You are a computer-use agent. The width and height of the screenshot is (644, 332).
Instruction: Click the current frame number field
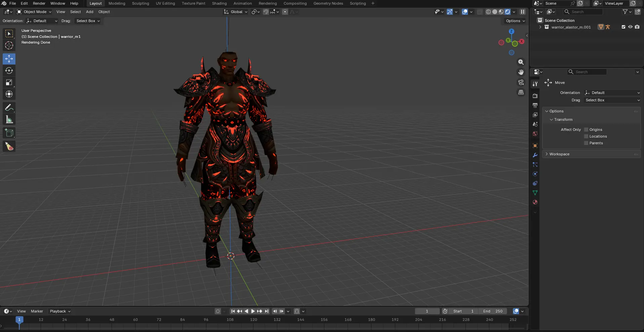point(427,311)
